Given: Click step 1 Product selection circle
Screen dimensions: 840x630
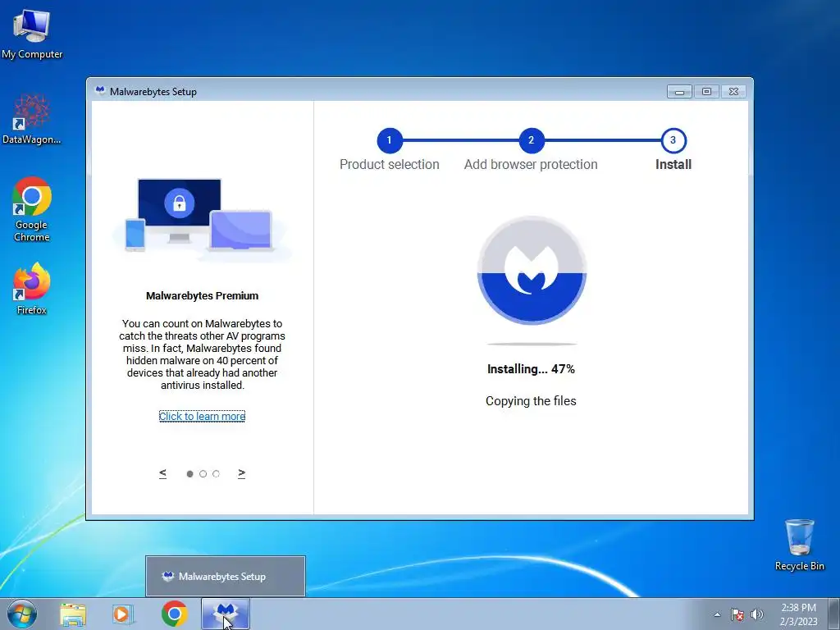Looking at the screenshot, I should pyautogui.click(x=390, y=140).
